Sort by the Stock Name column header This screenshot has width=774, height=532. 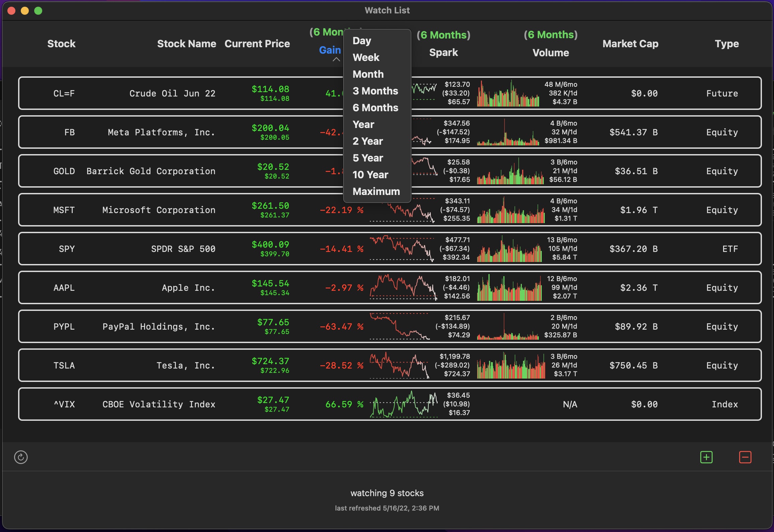(x=187, y=44)
